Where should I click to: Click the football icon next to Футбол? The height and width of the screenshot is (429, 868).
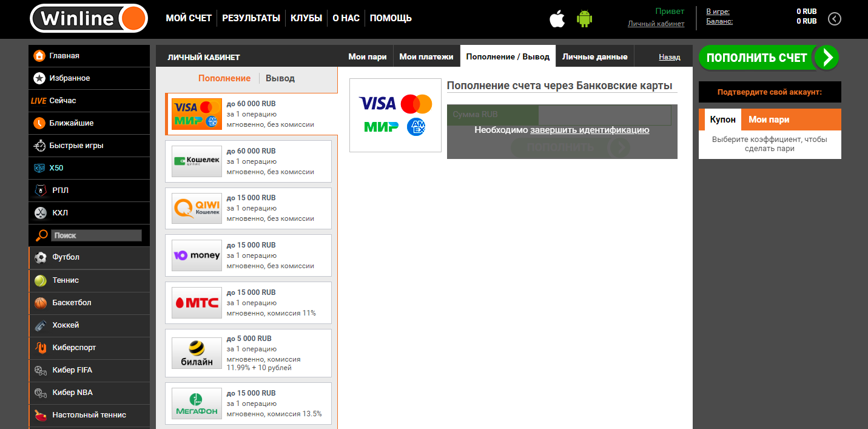[41, 257]
